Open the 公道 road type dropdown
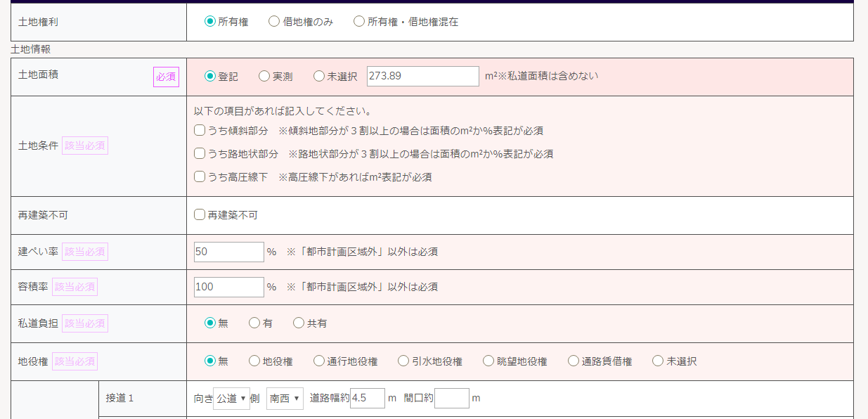 point(231,399)
